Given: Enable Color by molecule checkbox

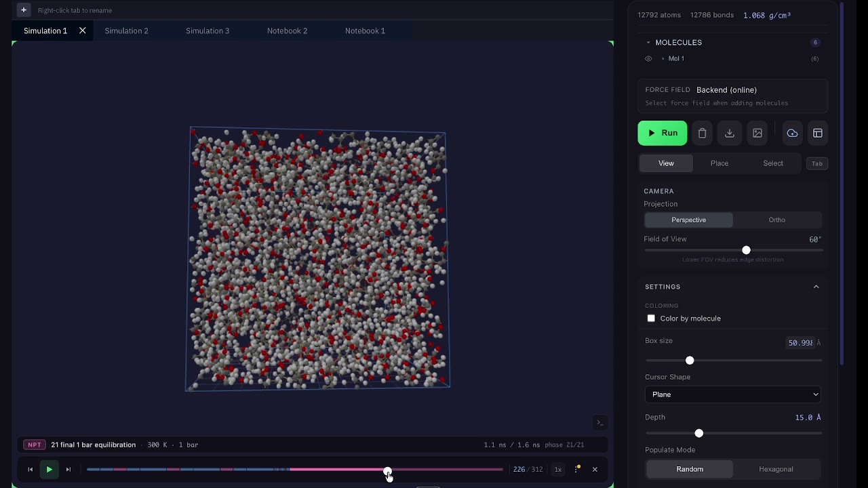Looking at the screenshot, I should [651, 319].
